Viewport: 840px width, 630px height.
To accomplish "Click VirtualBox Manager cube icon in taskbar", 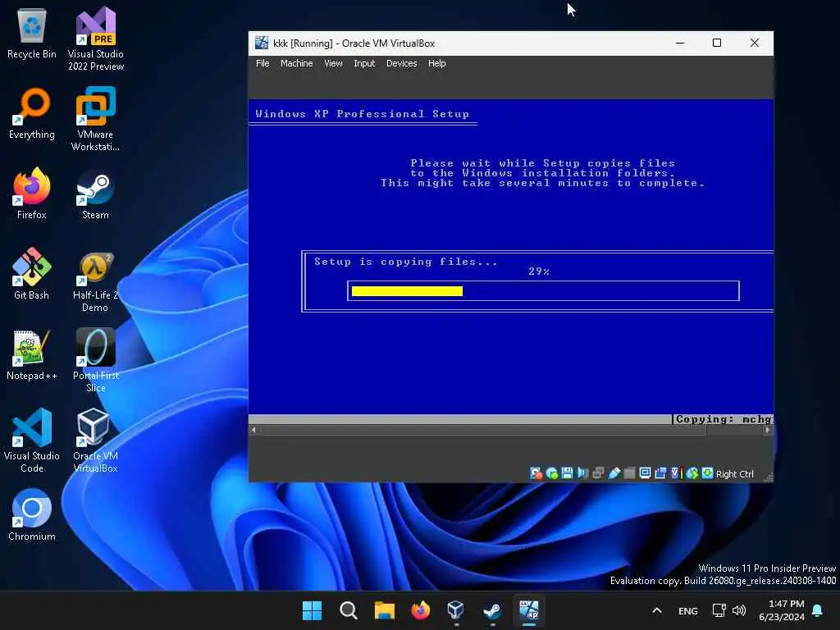I will [x=456, y=610].
